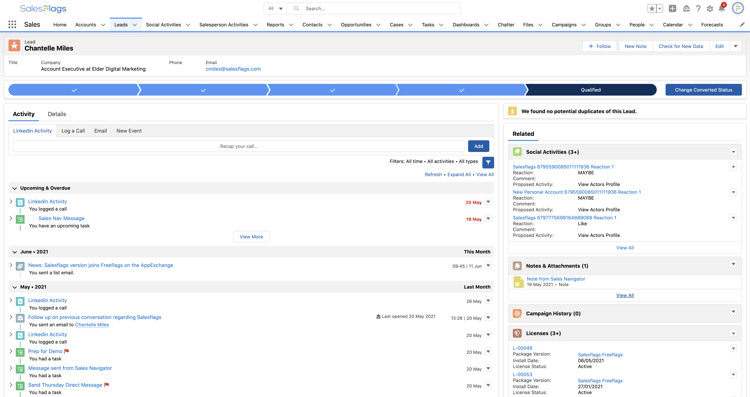750x397 pixels.
Task: Open the Global Actions plus icon
Action: [673, 9]
